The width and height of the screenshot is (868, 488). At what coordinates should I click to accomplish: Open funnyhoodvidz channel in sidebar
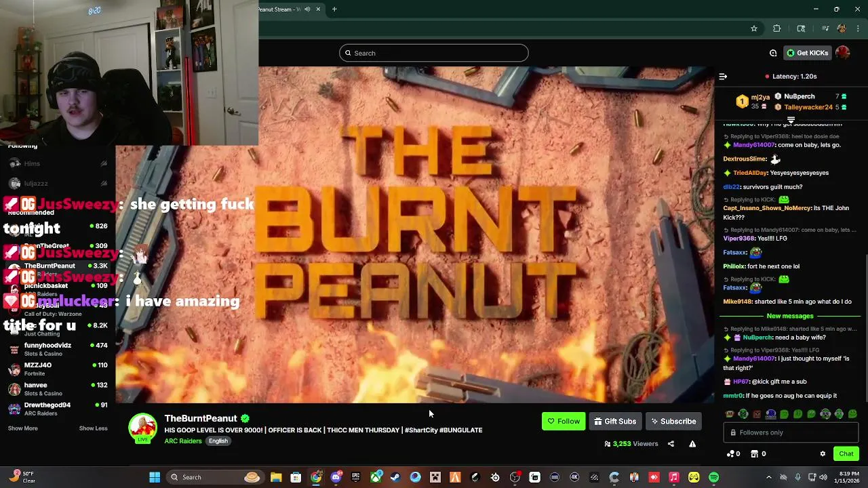click(x=58, y=349)
